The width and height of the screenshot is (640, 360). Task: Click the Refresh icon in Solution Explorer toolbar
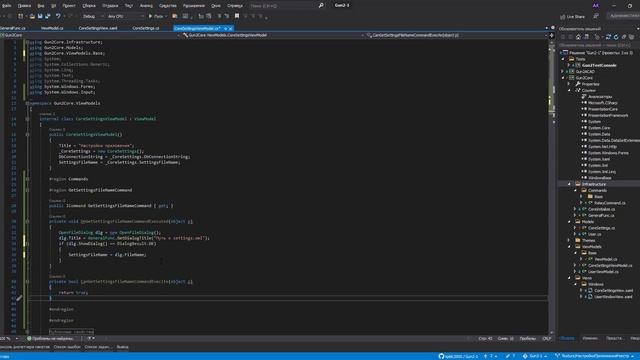click(616, 37)
